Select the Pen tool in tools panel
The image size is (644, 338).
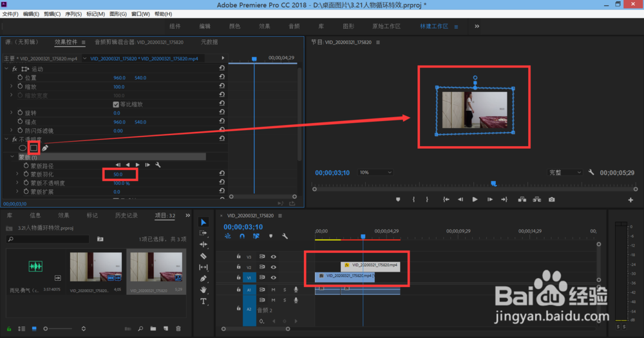click(204, 279)
